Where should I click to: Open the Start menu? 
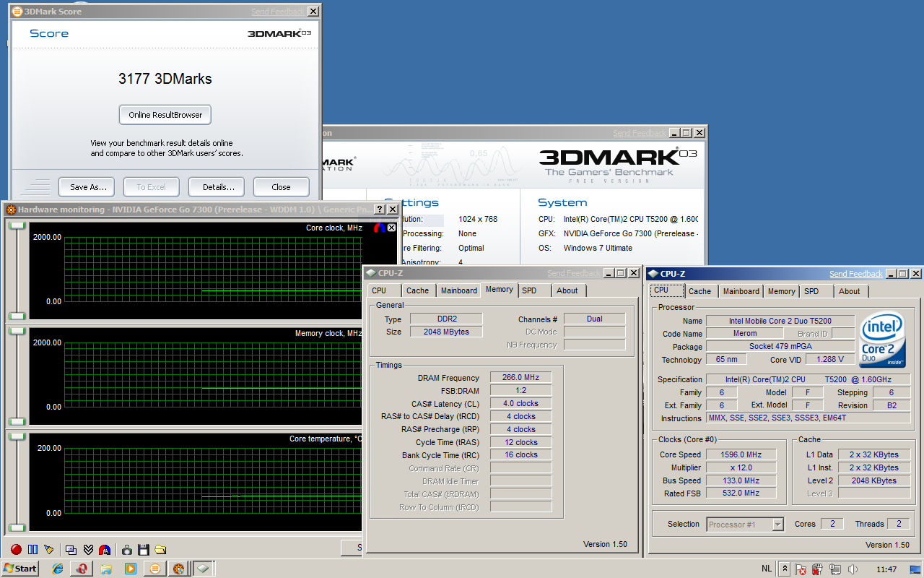tap(19, 569)
